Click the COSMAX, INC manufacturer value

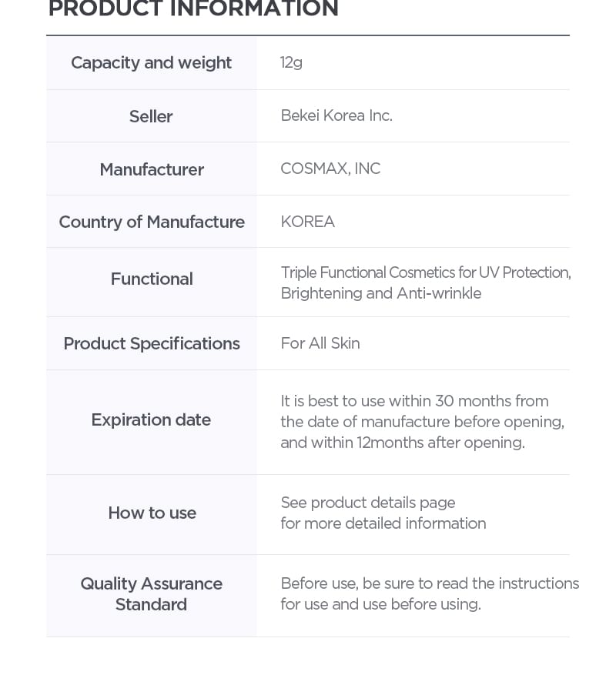point(330,169)
